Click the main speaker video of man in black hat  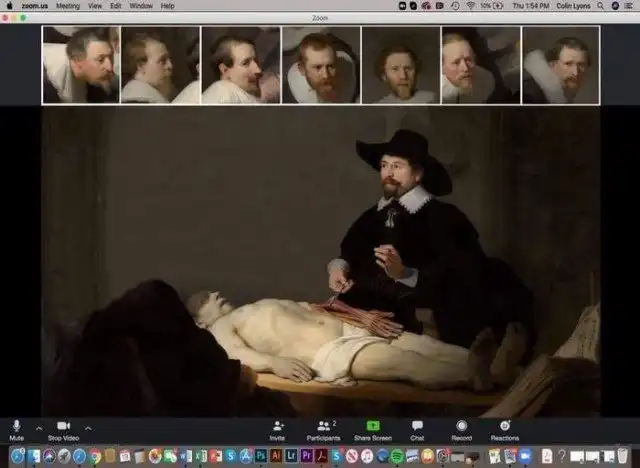tap(400, 200)
